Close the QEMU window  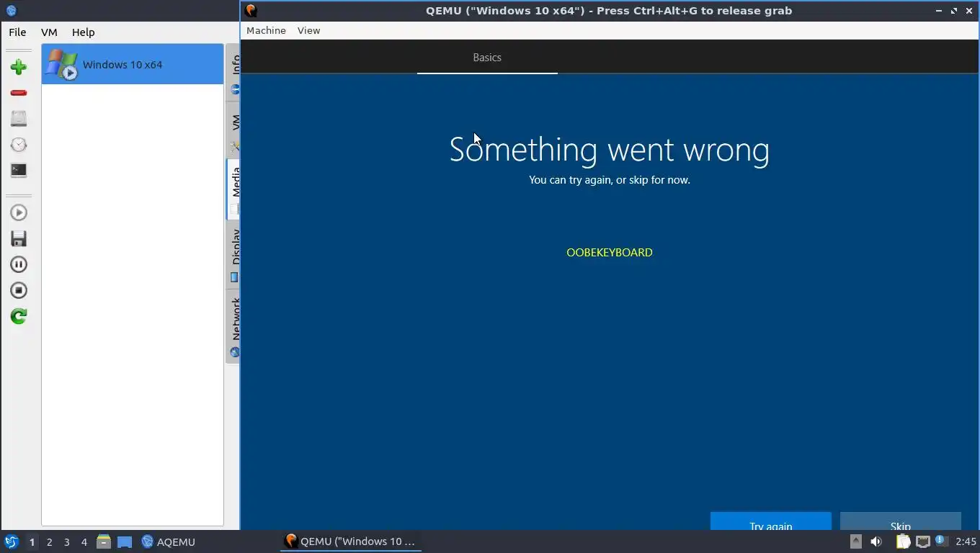(969, 11)
